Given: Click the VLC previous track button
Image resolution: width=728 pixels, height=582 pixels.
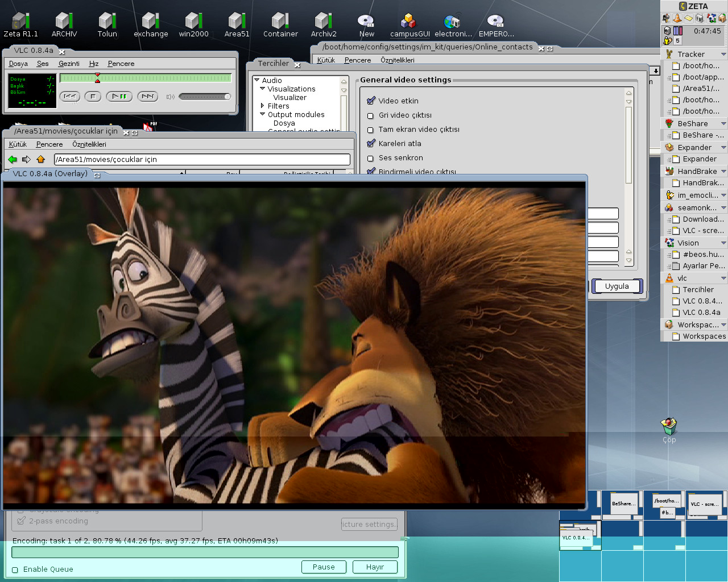Looking at the screenshot, I should coord(70,97).
